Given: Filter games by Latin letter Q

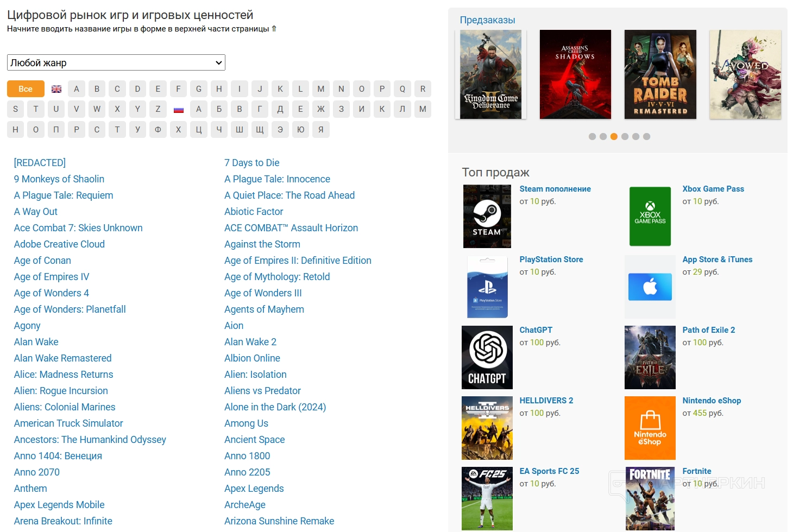Looking at the screenshot, I should coord(402,89).
